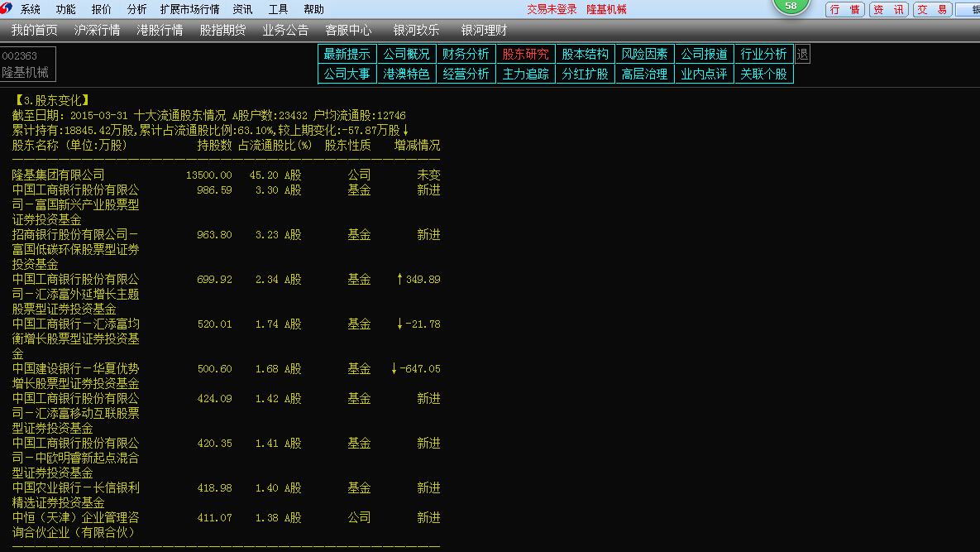Open the 业内点评 section

tap(705, 74)
